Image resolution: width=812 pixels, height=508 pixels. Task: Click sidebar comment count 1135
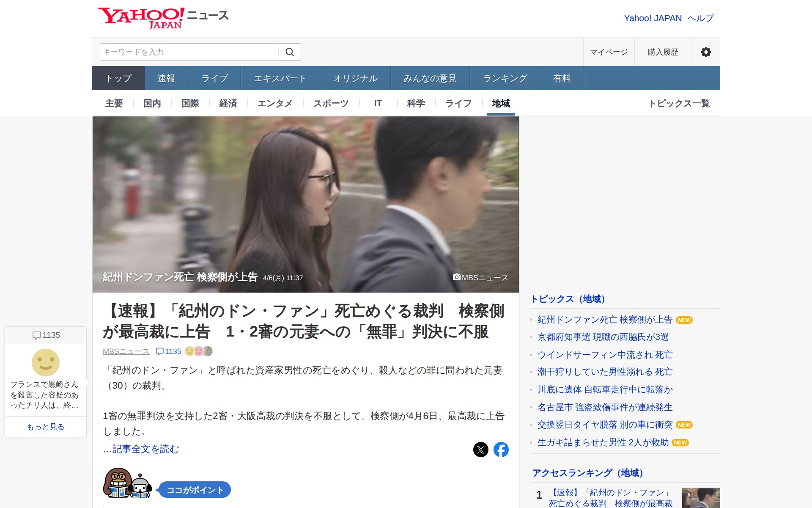click(46, 335)
